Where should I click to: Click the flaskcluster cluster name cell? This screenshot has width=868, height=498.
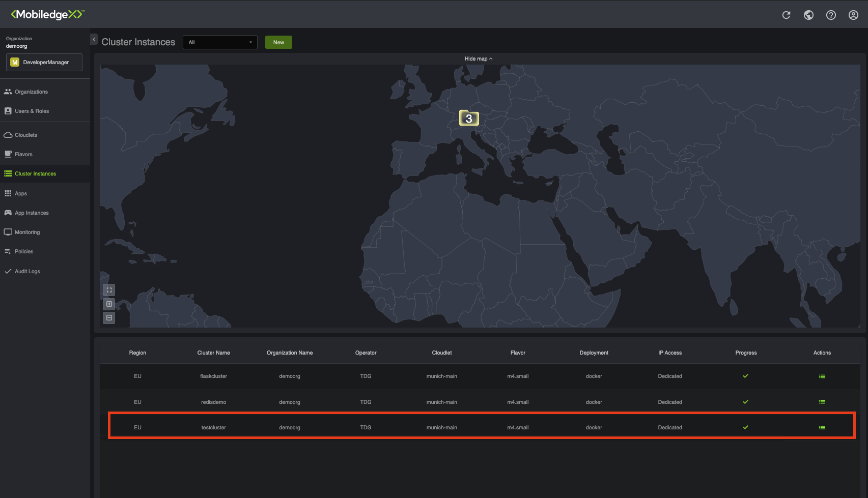[214, 376]
